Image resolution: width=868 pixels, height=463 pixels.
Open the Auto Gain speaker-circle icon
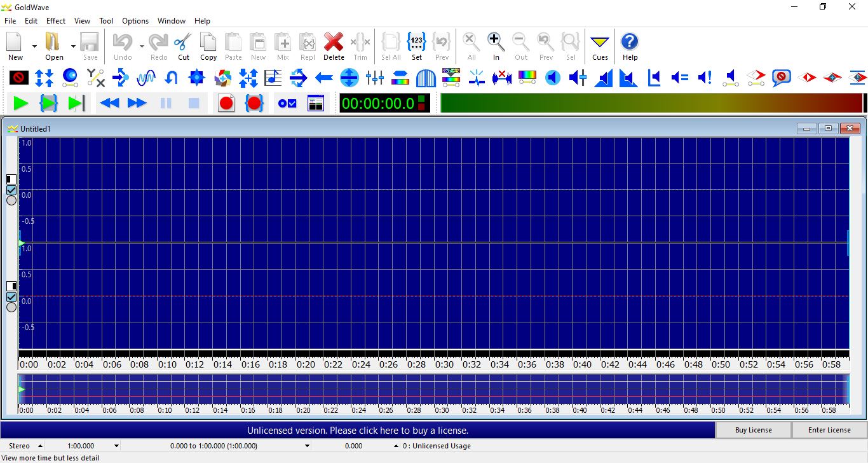(x=553, y=78)
